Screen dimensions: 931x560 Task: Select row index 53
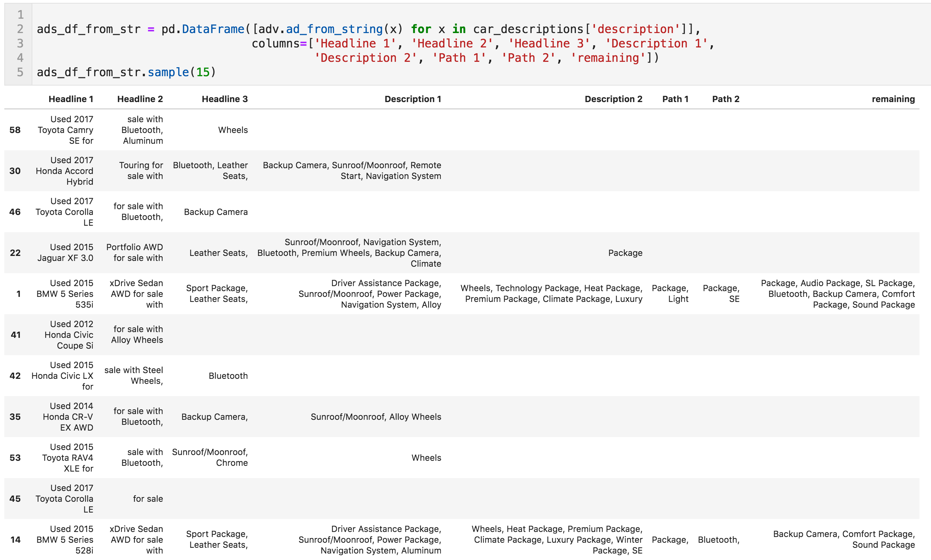pyautogui.click(x=15, y=458)
